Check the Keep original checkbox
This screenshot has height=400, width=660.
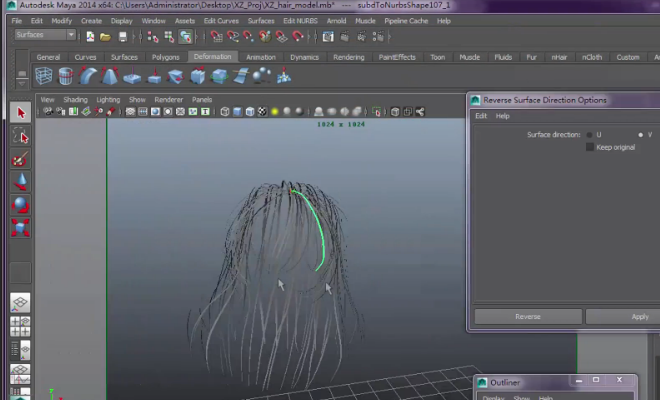[590, 147]
